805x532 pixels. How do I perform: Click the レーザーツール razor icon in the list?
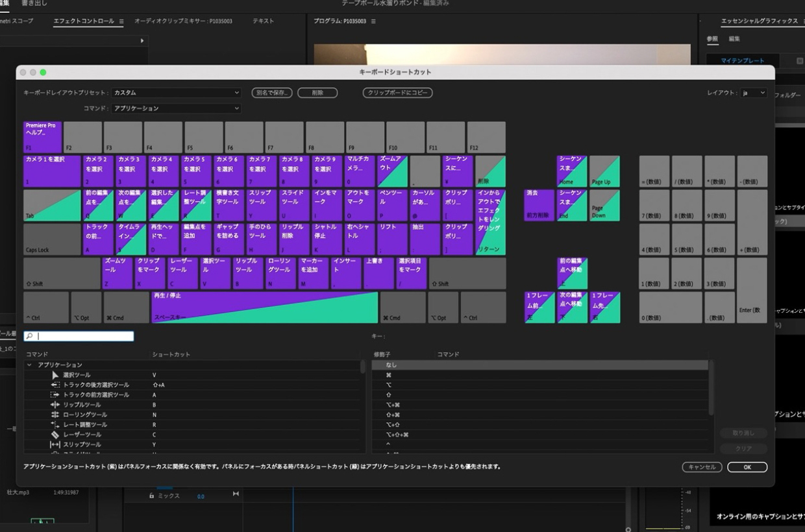tap(55, 435)
